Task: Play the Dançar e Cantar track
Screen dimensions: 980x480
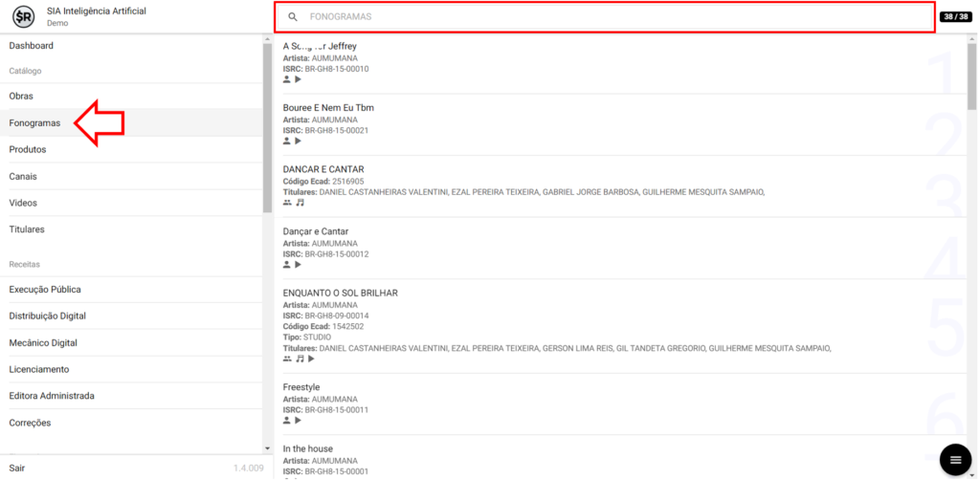Action: click(298, 265)
